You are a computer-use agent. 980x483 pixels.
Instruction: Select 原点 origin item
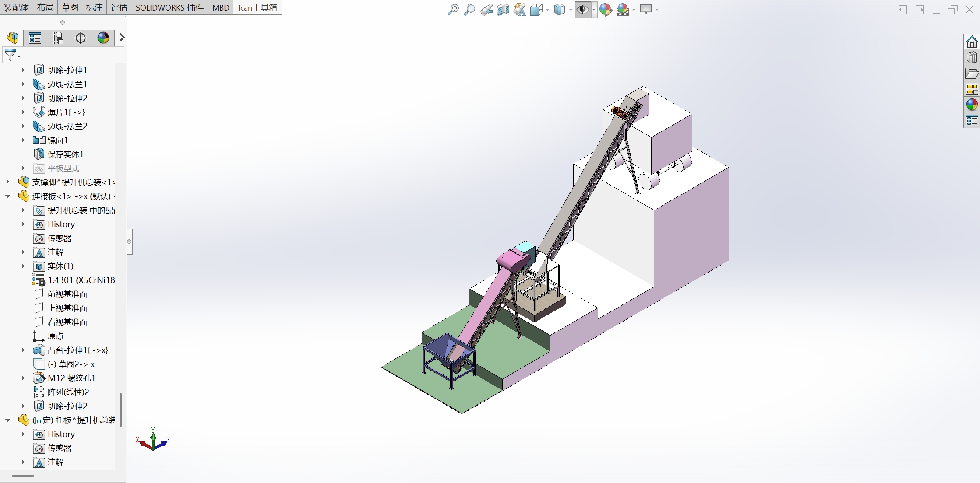[55, 336]
